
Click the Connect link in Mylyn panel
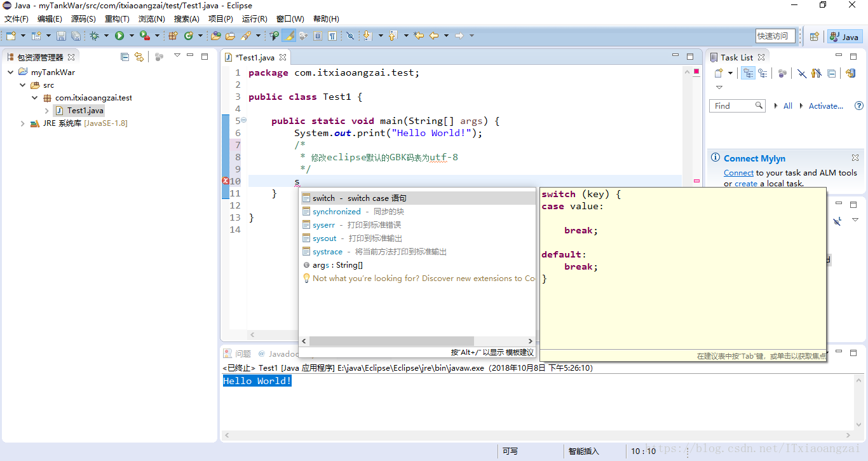(x=738, y=173)
